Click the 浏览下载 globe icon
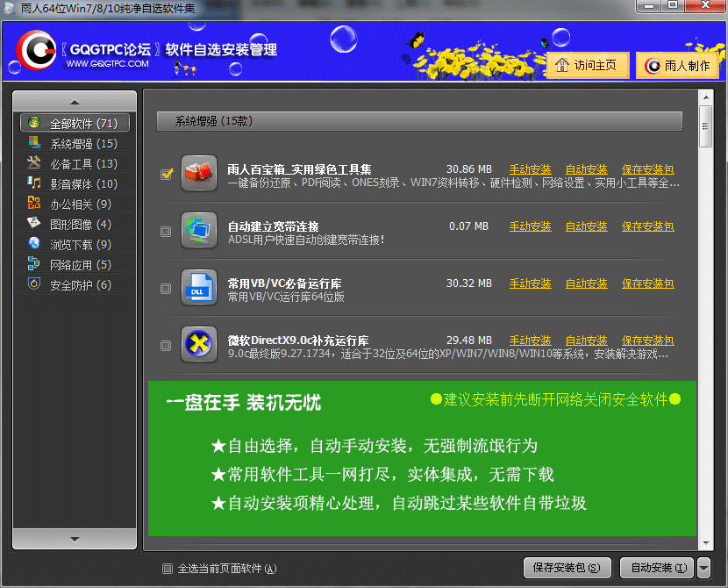The image size is (728, 588). click(x=34, y=243)
